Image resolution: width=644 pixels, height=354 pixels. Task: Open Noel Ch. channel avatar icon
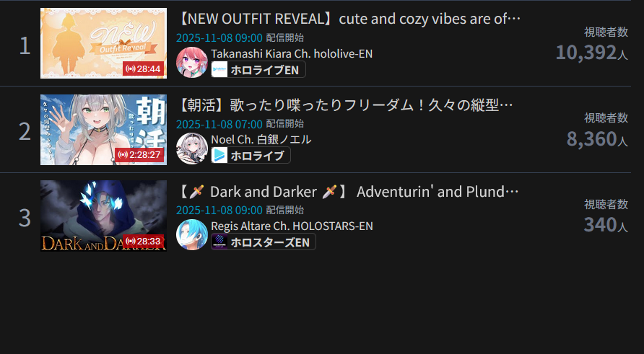(192, 149)
